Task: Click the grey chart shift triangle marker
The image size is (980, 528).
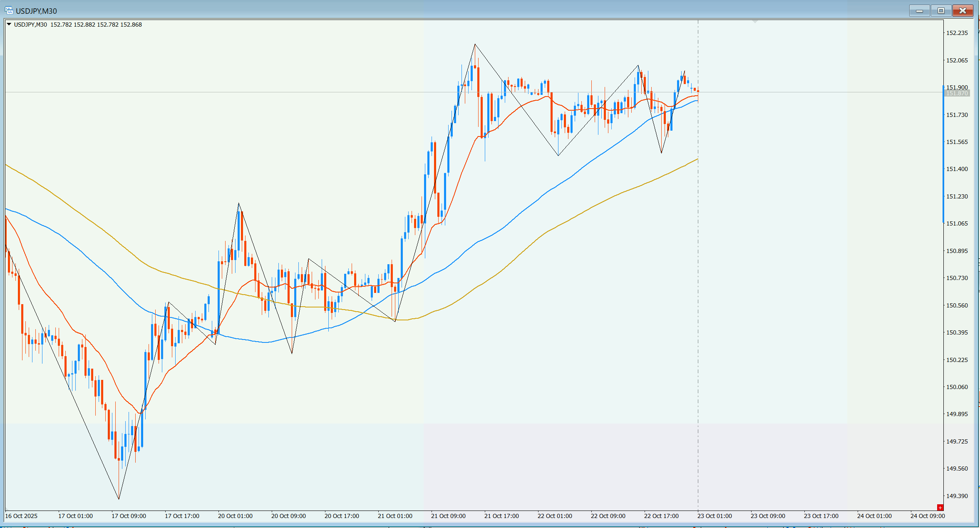Action: click(x=755, y=21)
